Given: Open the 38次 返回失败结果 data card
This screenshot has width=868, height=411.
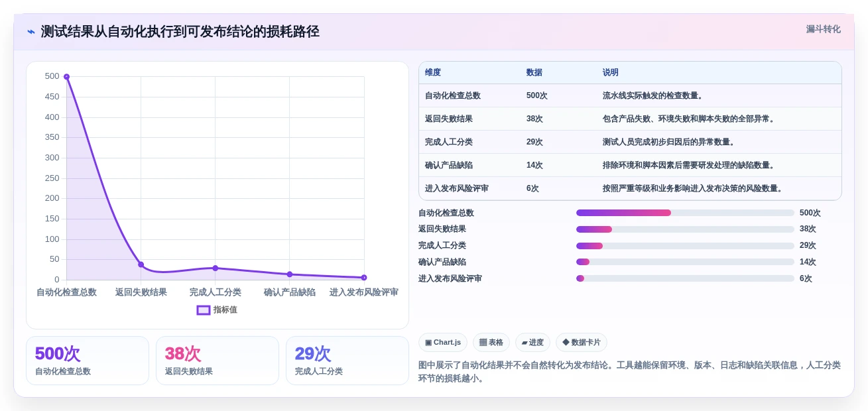Looking at the screenshot, I should pos(217,361).
